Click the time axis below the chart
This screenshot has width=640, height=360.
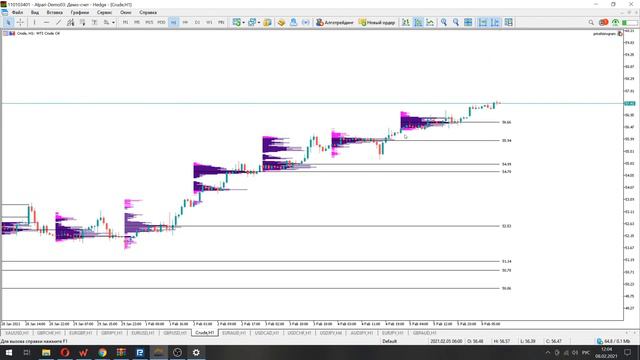(x=312, y=324)
